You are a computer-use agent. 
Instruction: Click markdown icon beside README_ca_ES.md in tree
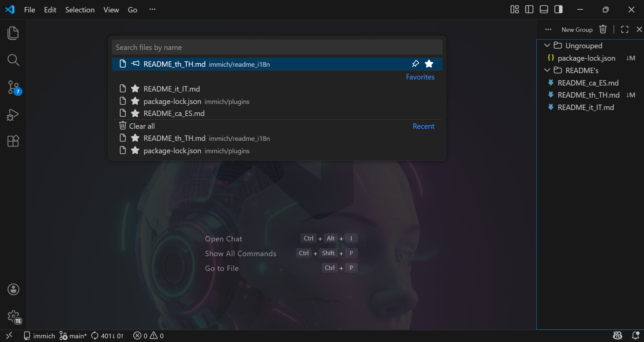coord(550,82)
